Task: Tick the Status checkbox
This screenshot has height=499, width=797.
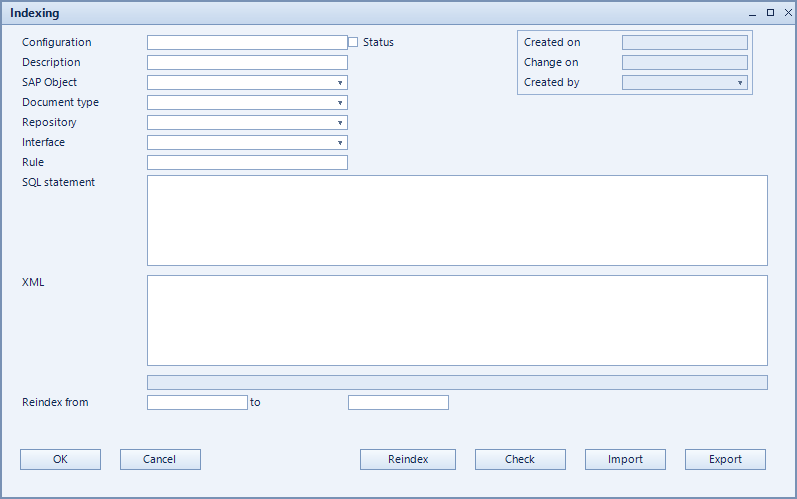Action: pos(353,42)
